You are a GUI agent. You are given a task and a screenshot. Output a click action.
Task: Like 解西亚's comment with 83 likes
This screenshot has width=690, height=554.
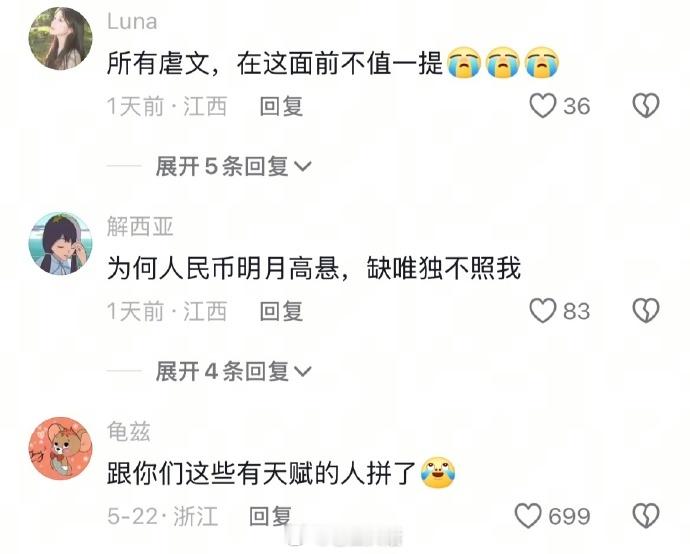coord(542,311)
